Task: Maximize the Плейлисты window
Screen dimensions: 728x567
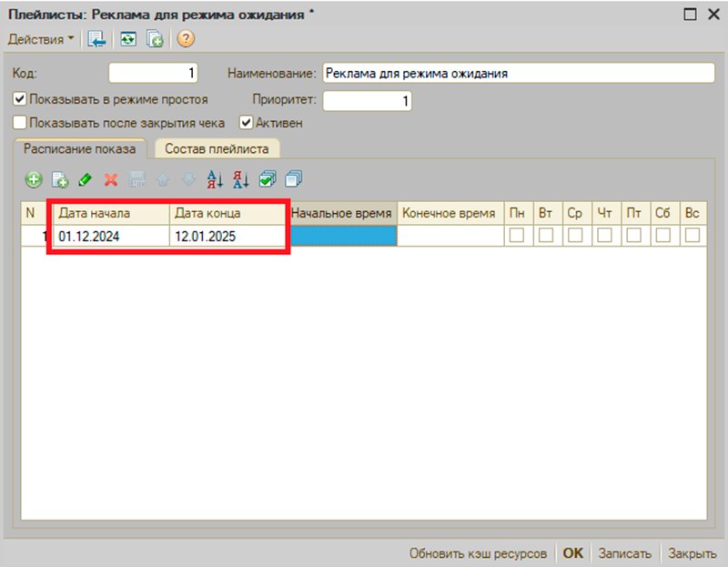Action: [691, 15]
